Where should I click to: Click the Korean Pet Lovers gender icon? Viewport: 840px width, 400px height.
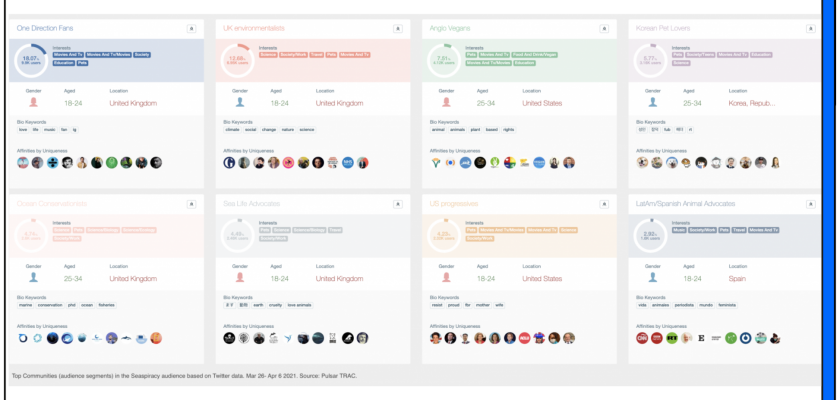[x=652, y=102]
